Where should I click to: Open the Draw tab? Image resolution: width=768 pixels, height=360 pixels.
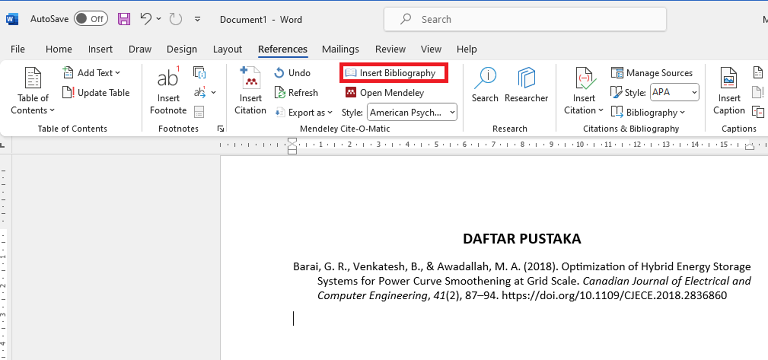click(x=140, y=49)
